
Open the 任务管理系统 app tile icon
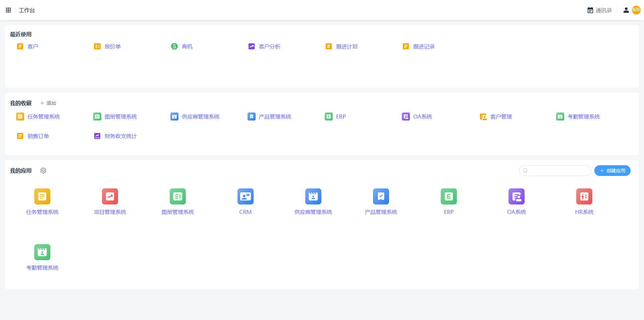pyautogui.click(x=42, y=196)
